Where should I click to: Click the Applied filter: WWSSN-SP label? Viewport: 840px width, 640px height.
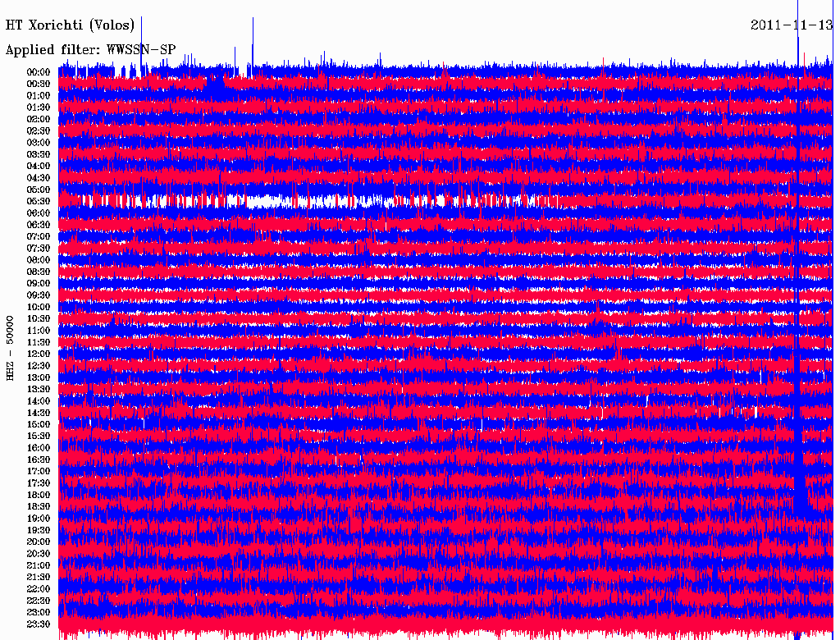(x=90, y=50)
